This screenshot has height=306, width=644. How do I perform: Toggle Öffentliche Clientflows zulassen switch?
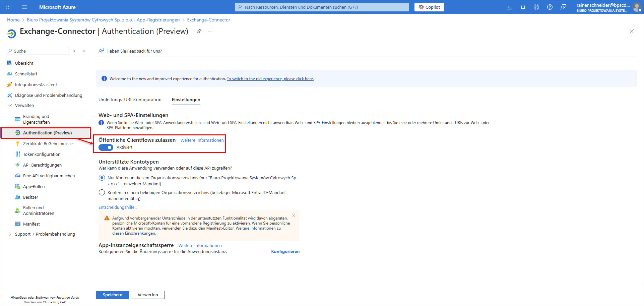106,147
